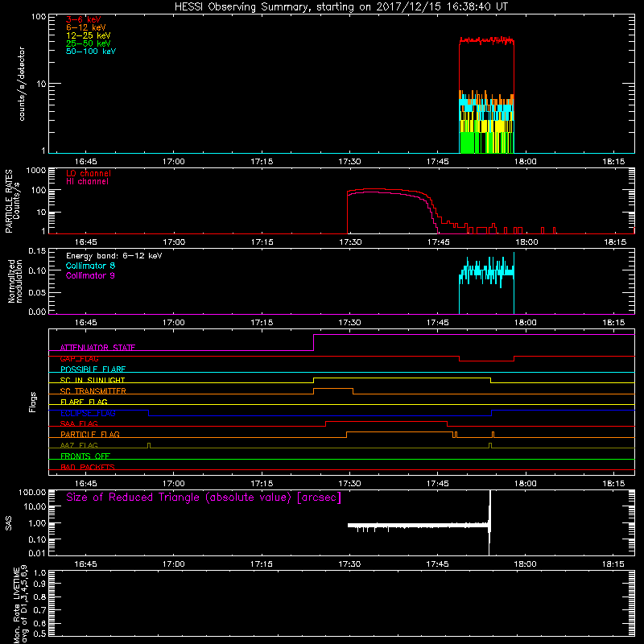This screenshot has width=644, height=644.
Task: Click the SAS axis label
Action: point(8,523)
